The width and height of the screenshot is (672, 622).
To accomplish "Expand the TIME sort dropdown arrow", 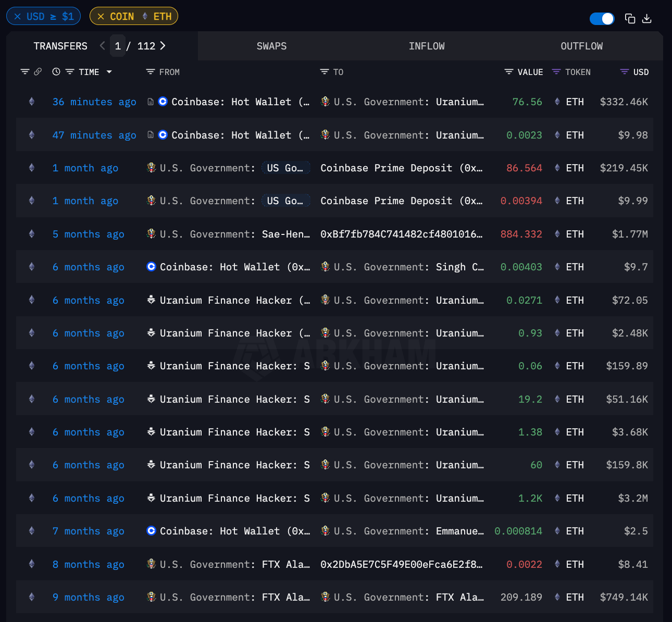I will click(x=109, y=72).
